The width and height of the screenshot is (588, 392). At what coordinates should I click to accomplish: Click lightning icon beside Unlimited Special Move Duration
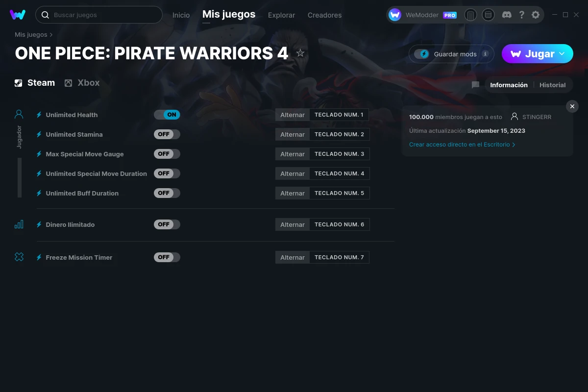(x=39, y=173)
